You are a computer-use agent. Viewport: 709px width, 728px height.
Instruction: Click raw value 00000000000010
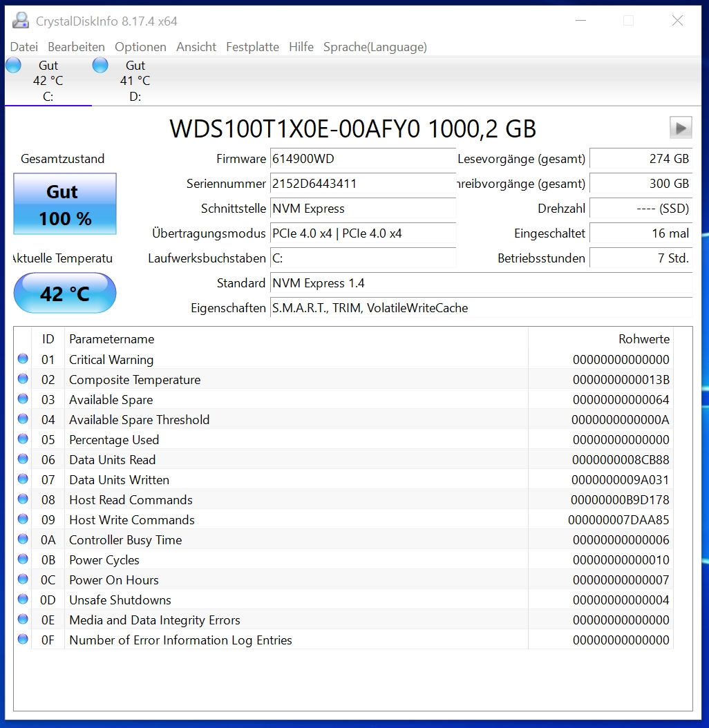tap(621, 560)
